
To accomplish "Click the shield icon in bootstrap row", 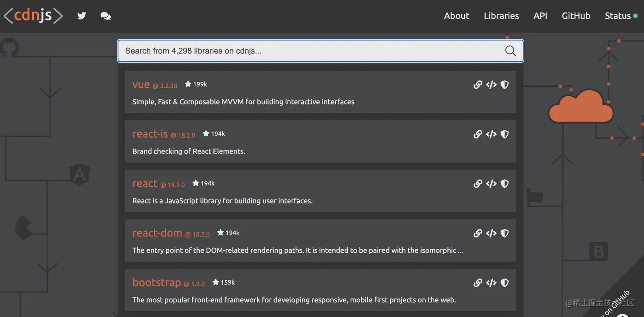I will pyautogui.click(x=505, y=282).
